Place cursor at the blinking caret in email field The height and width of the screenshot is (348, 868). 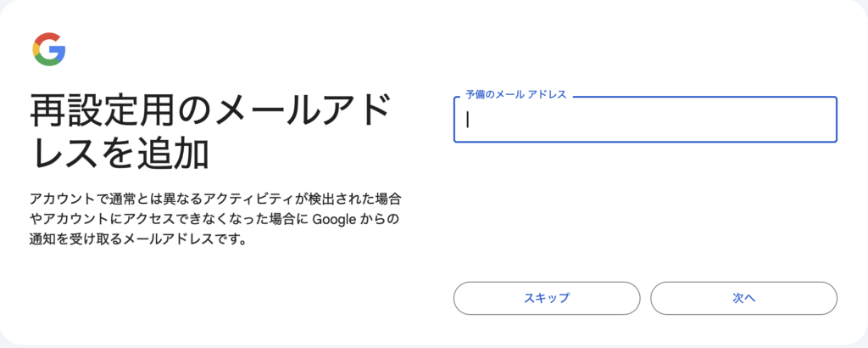(468, 120)
